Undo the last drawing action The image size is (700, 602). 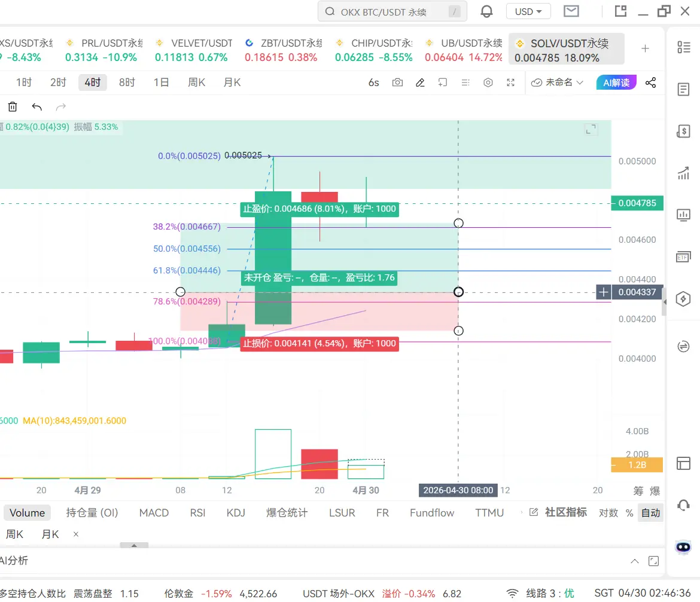(x=36, y=106)
